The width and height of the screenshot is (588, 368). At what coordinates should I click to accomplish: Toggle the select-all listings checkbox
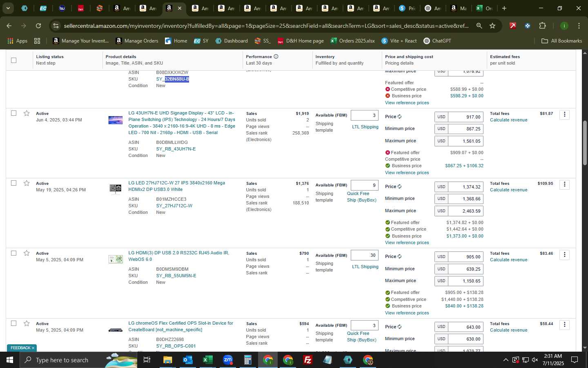click(14, 60)
